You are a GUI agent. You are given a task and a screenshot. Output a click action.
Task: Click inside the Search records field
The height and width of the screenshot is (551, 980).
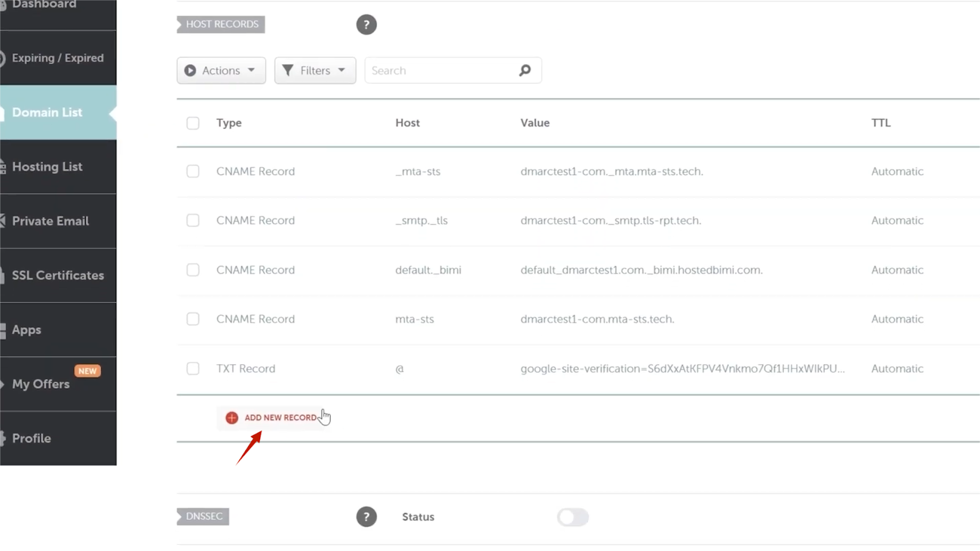[x=441, y=70]
